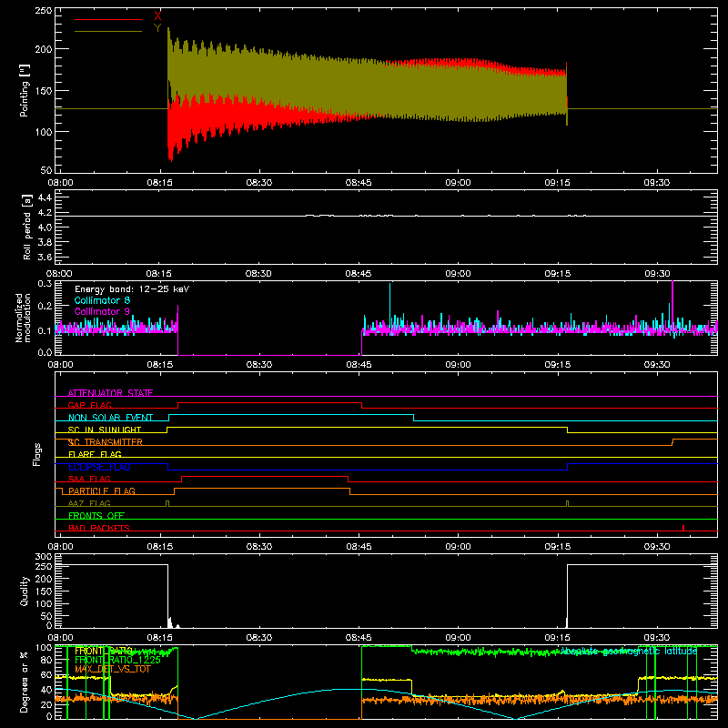The width and height of the screenshot is (728, 728).
Task: Click the first AAZ_FLAG pulse near 08:15
Action: click(x=167, y=504)
